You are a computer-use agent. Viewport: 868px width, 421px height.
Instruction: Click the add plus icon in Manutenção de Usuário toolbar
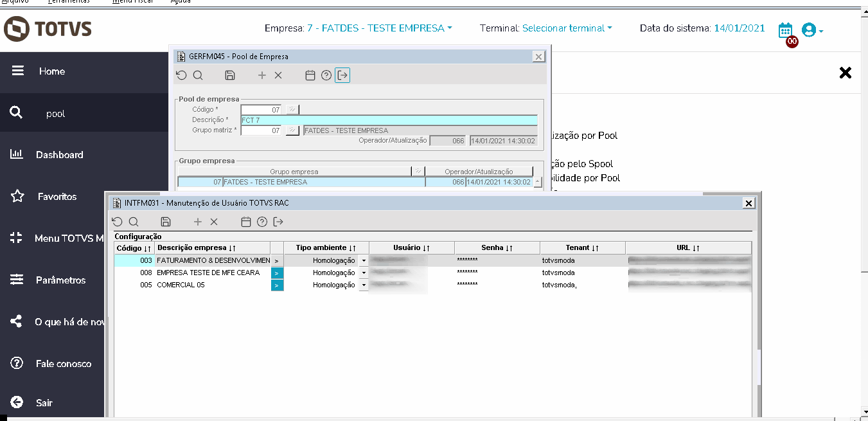[198, 222]
